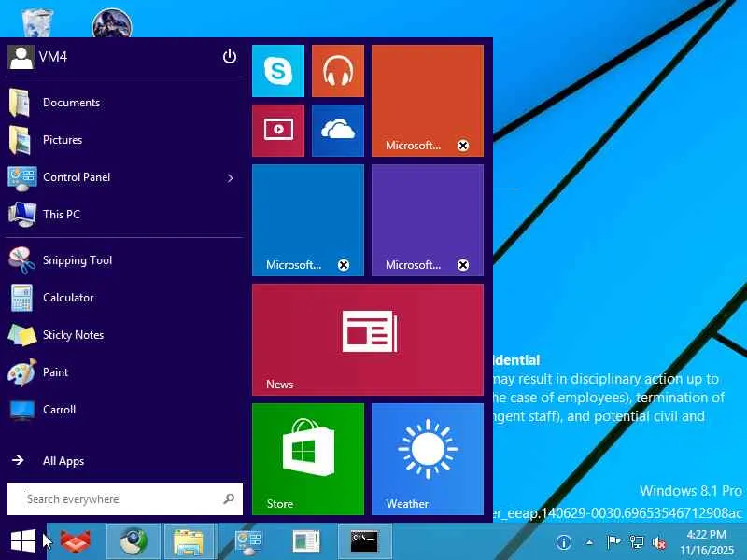
Task: Open Sticky Notes
Action: [125, 335]
